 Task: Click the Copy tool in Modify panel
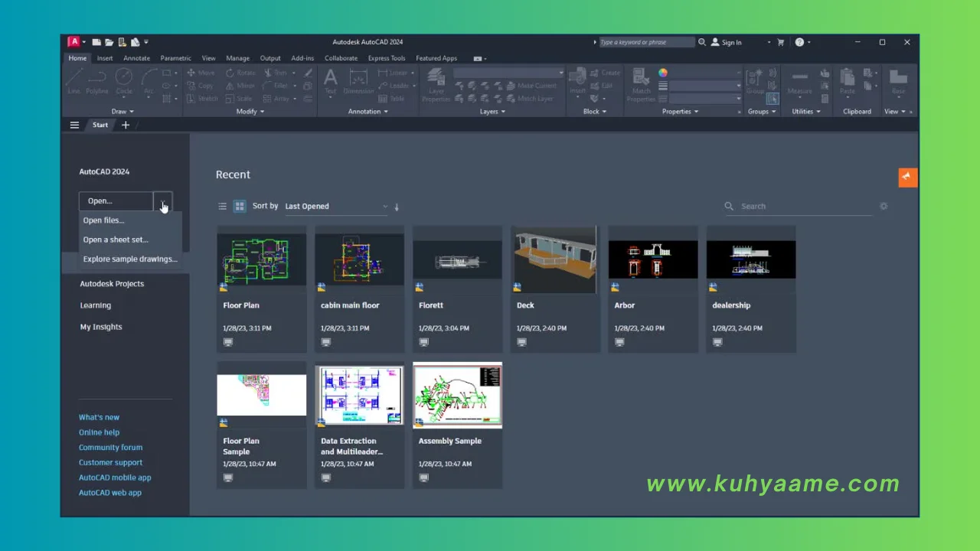(200, 86)
